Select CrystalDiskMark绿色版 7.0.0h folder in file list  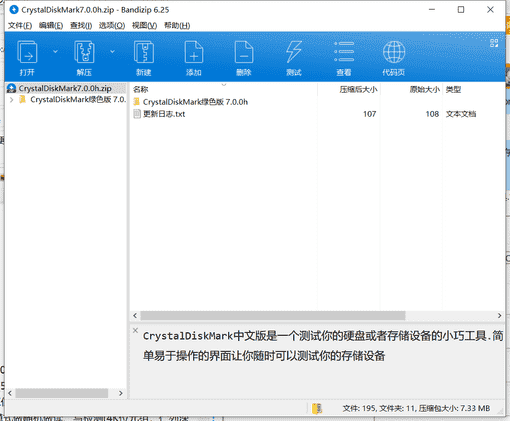click(195, 102)
